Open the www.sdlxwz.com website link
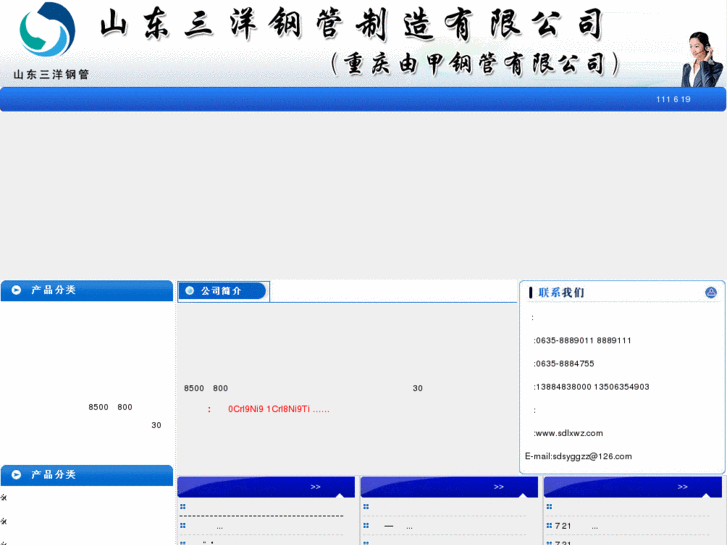Image resolution: width=727 pixels, height=545 pixels. tap(568, 433)
